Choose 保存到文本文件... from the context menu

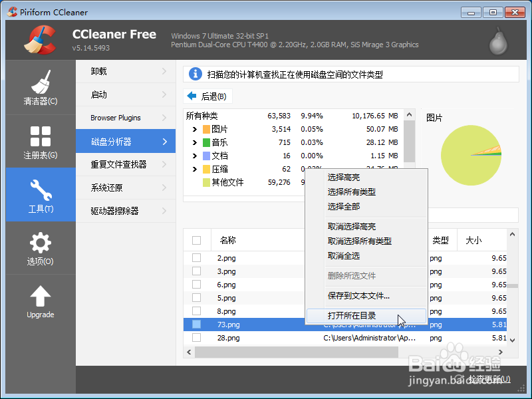(x=366, y=295)
